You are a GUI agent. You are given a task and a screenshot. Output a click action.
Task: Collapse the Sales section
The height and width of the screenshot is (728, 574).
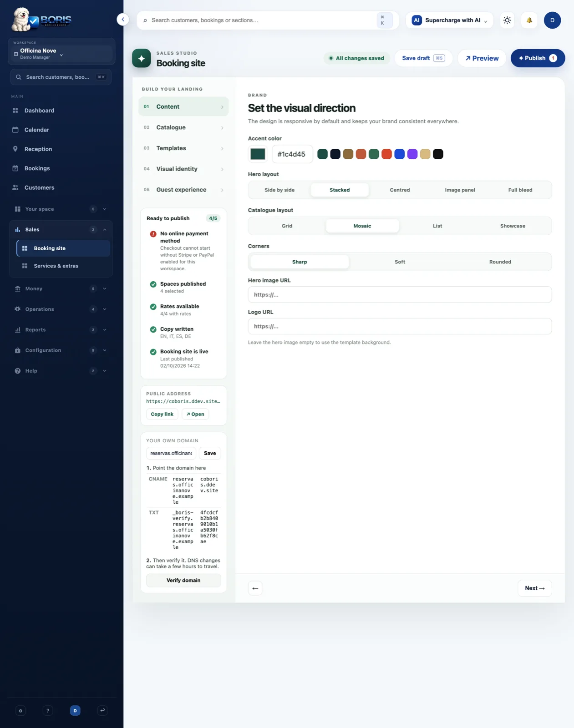[105, 230]
